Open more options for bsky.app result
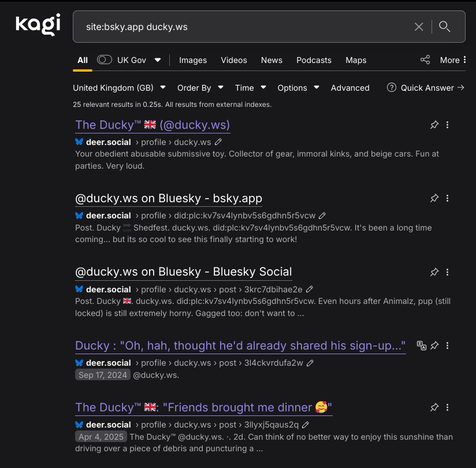This screenshot has height=468, width=476. pos(448,198)
